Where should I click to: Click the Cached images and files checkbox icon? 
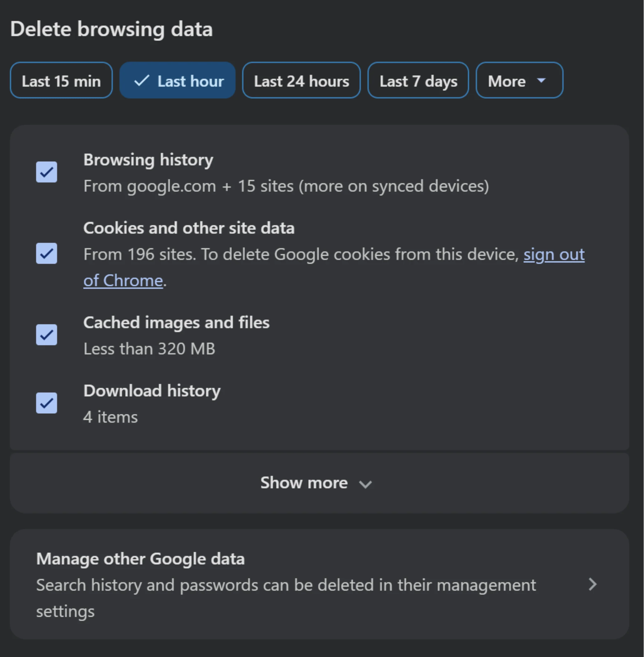pos(46,335)
